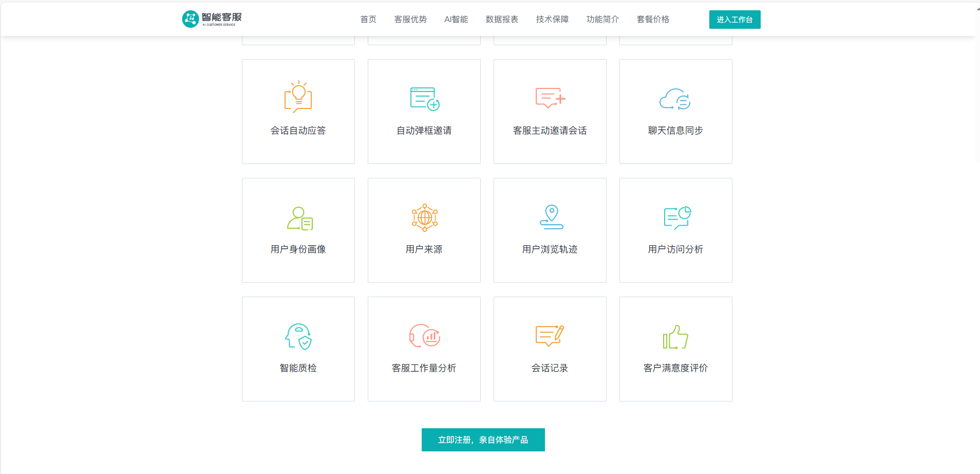This screenshot has height=474, width=980.
Task: Click the 用户来源 globe icon
Action: click(424, 217)
